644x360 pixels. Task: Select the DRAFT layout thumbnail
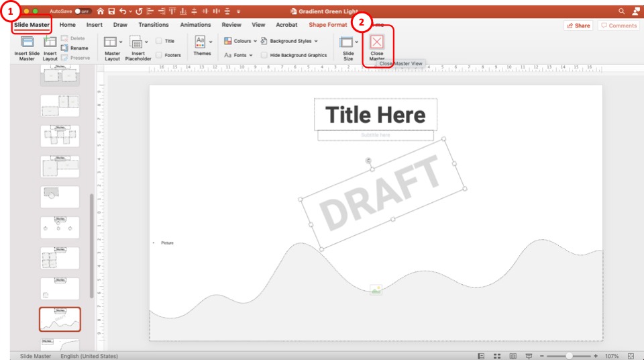pos(60,319)
